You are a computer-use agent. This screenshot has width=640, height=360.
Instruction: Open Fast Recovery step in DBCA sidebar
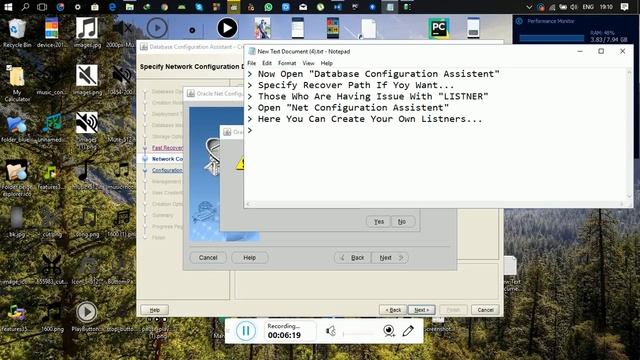point(167,148)
